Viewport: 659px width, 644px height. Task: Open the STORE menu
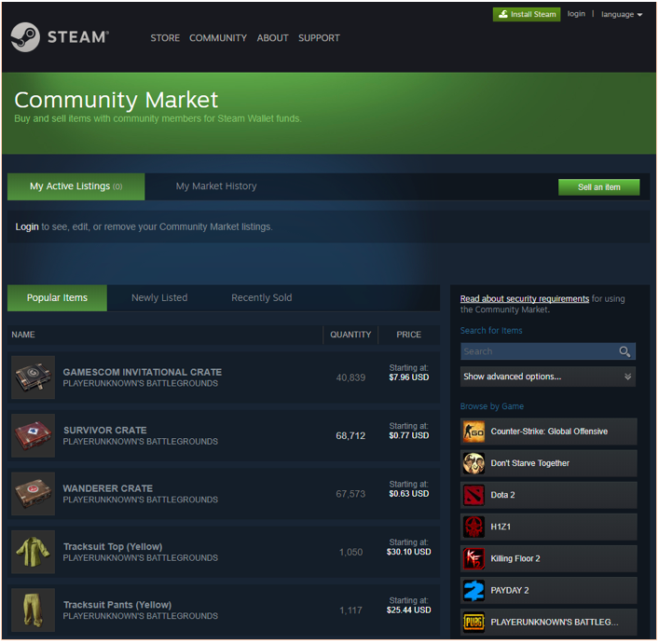pos(165,38)
